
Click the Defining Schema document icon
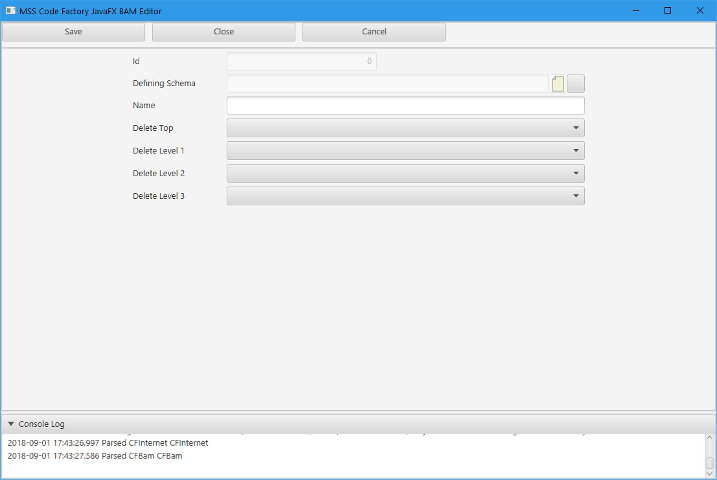tap(558, 84)
